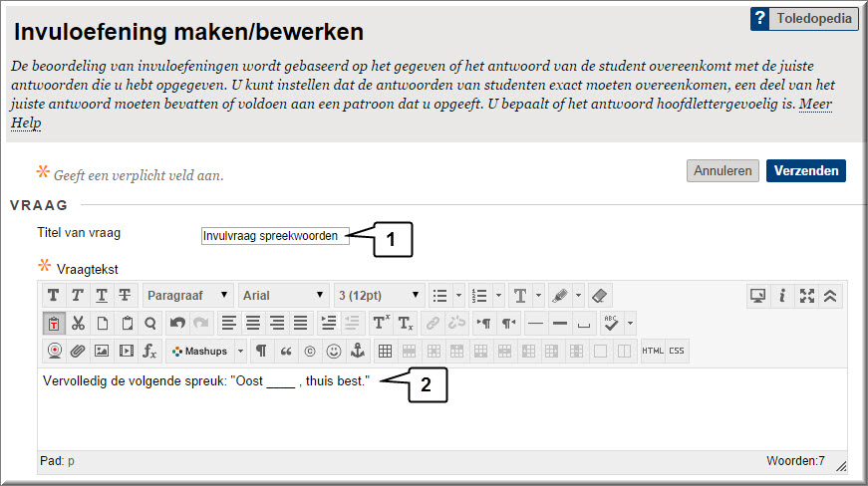Open the Paragraaf format dropdown
Image resolution: width=868 pixels, height=486 pixels.
click(187, 295)
